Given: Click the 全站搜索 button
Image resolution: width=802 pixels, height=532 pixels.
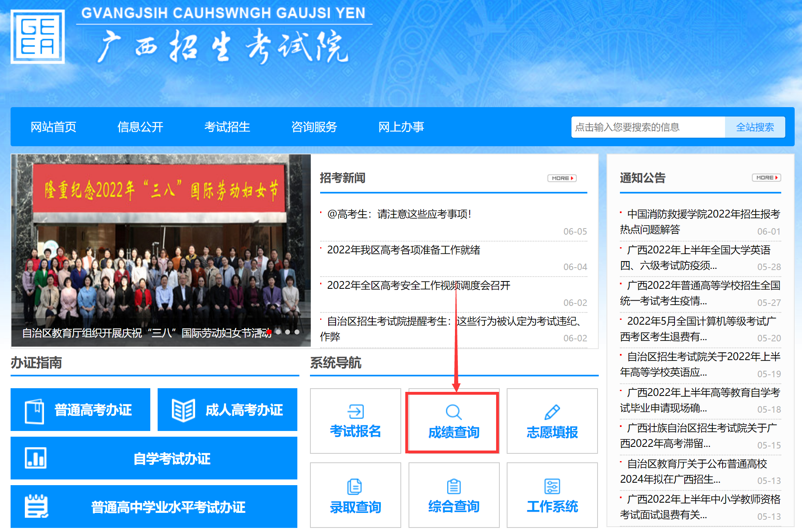Looking at the screenshot, I should [x=755, y=127].
